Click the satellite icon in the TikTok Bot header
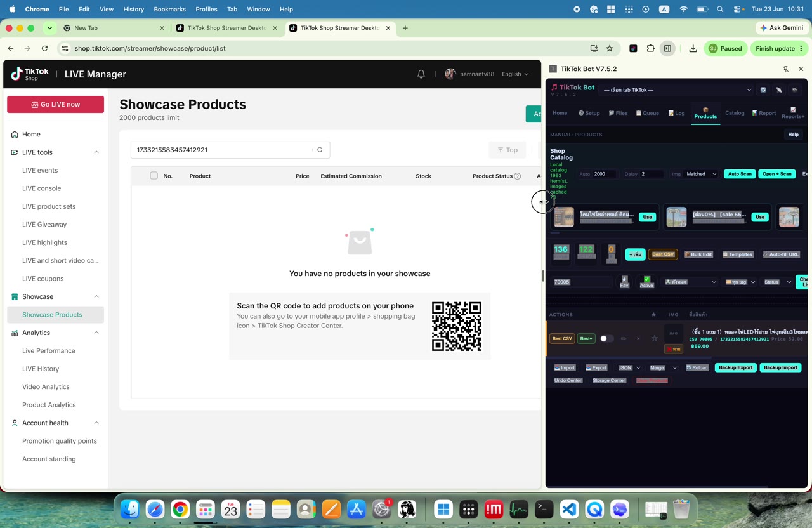The height and width of the screenshot is (528, 812). tap(779, 90)
